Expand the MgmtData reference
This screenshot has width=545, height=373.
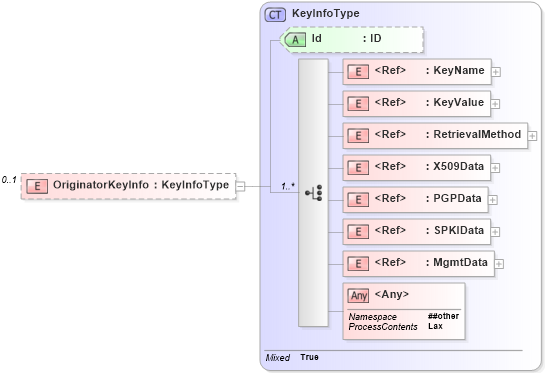tap(499, 264)
